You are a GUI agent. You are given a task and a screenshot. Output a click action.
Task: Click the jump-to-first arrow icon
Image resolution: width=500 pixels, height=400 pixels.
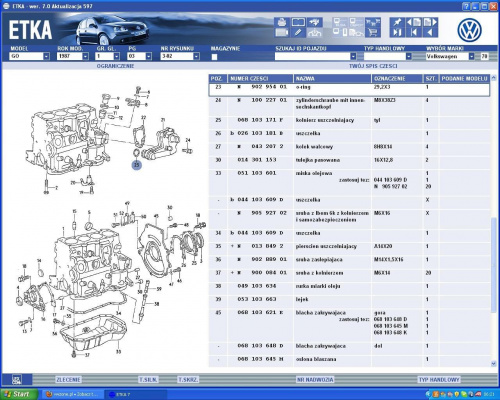[x=414, y=32]
